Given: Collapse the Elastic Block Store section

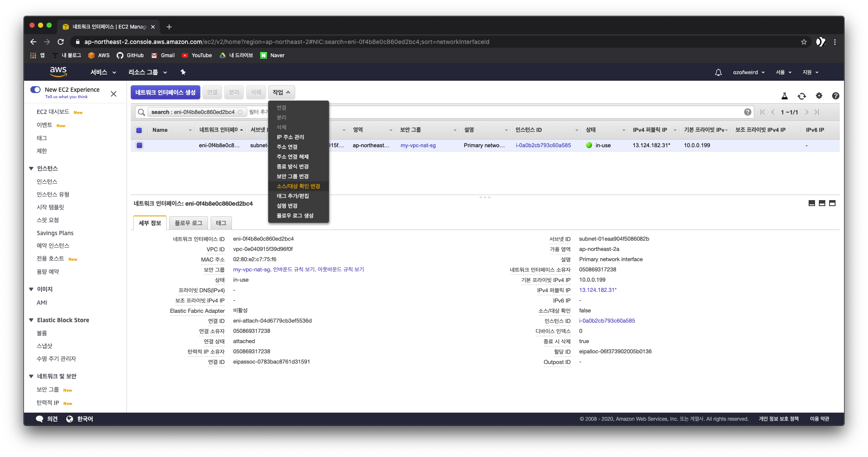Looking at the screenshot, I should 31,320.
